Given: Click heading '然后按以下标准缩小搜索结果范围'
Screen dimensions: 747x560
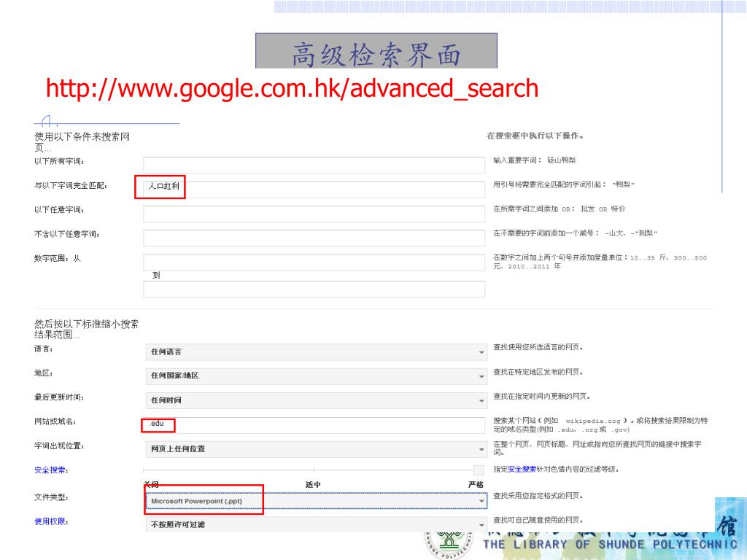Looking at the screenshot, I should tap(86, 329).
